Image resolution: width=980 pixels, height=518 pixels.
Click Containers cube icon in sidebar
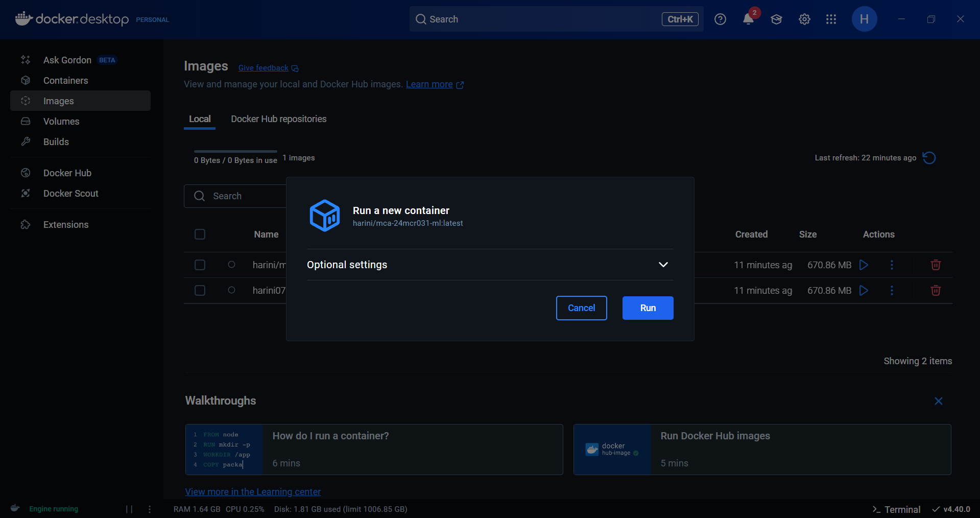click(26, 80)
